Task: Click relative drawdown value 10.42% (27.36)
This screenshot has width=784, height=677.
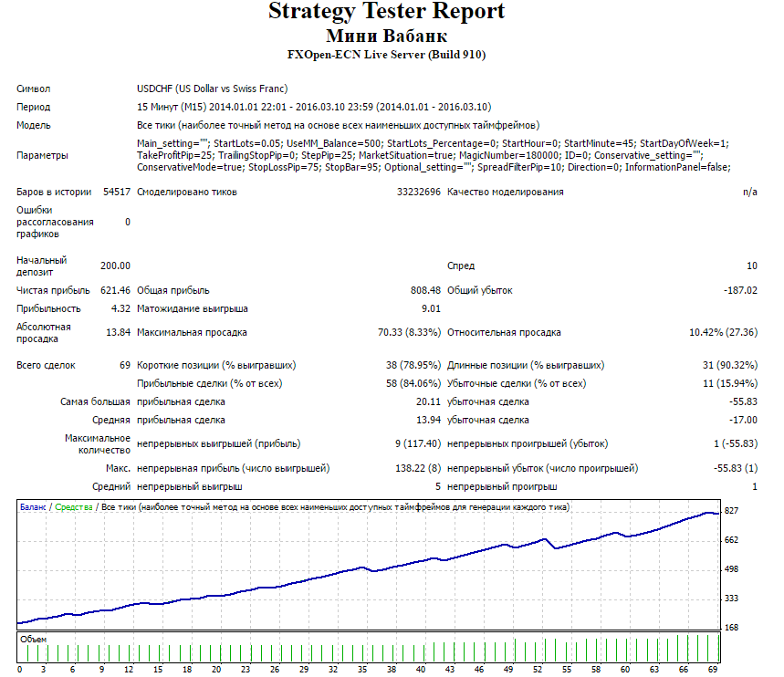Action: pos(723,332)
